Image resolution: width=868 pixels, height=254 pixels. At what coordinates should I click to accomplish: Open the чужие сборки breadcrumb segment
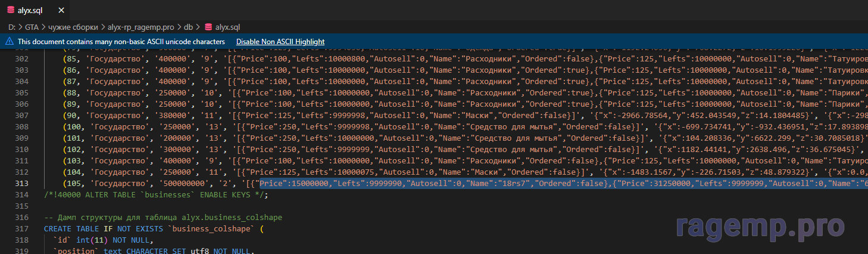coord(74,27)
